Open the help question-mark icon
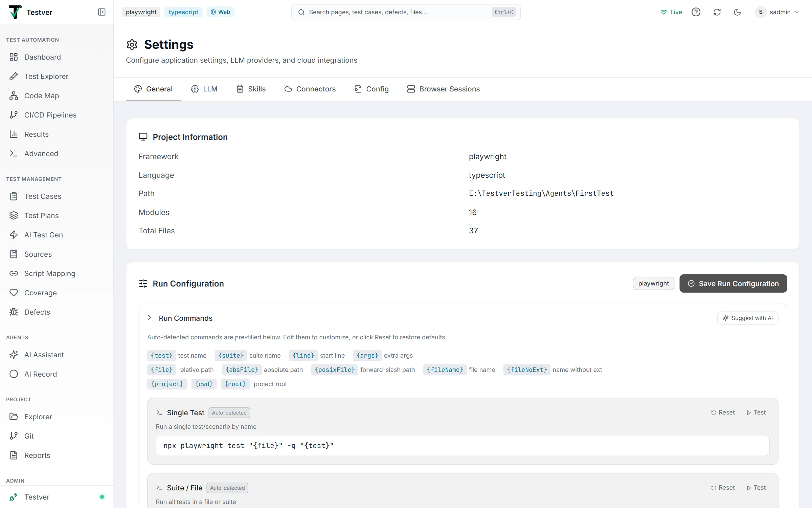812x508 pixels. pos(696,12)
